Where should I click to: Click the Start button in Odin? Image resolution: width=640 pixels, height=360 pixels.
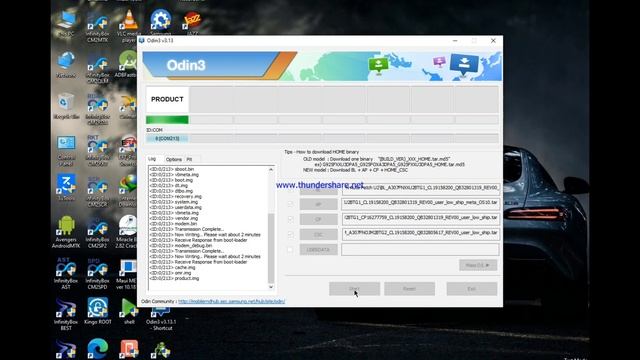[x=354, y=289]
